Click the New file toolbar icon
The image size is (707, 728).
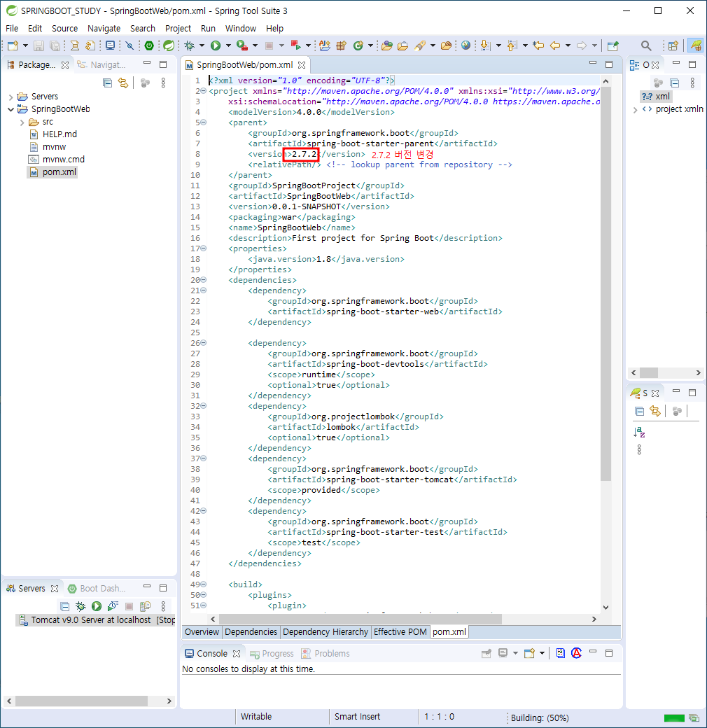13,45
